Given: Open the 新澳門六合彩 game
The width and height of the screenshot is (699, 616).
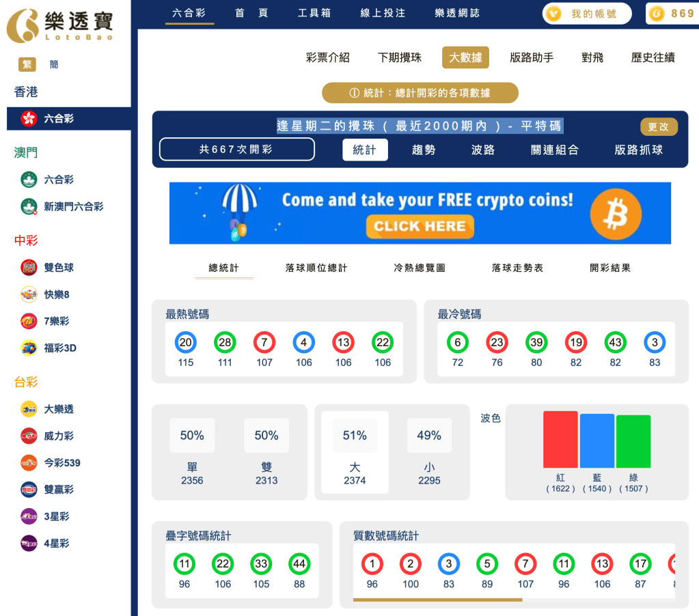Looking at the screenshot, I should point(72,206).
